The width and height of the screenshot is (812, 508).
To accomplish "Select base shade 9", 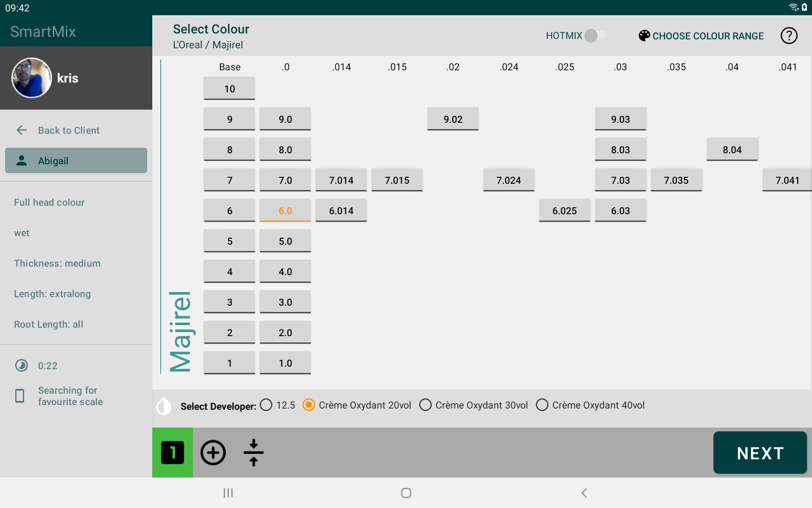I will pyautogui.click(x=230, y=119).
